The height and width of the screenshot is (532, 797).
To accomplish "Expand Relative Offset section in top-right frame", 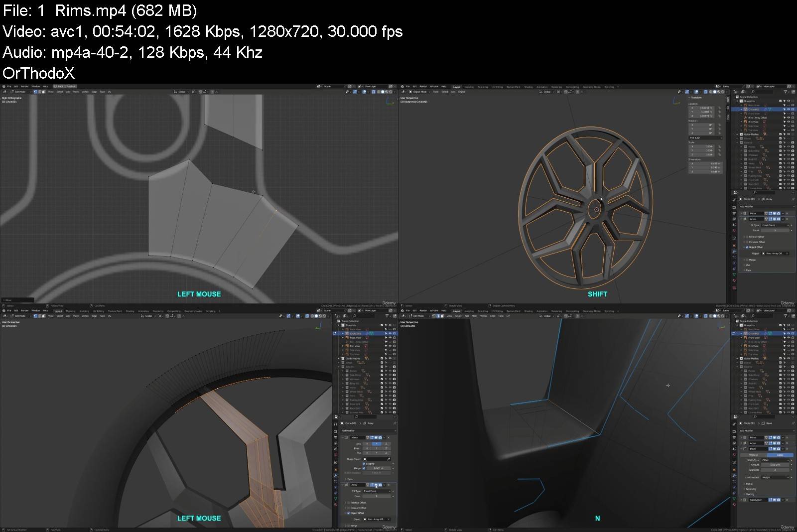I will pos(744,237).
